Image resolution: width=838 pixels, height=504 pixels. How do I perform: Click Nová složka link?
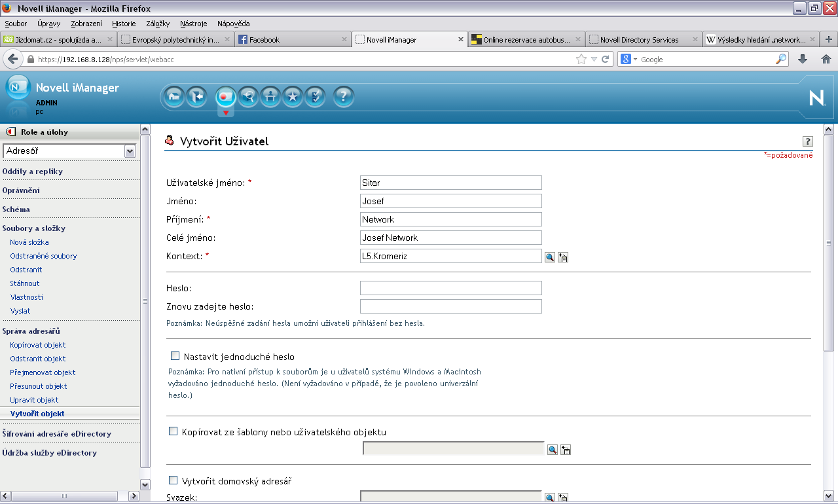(x=29, y=242)
